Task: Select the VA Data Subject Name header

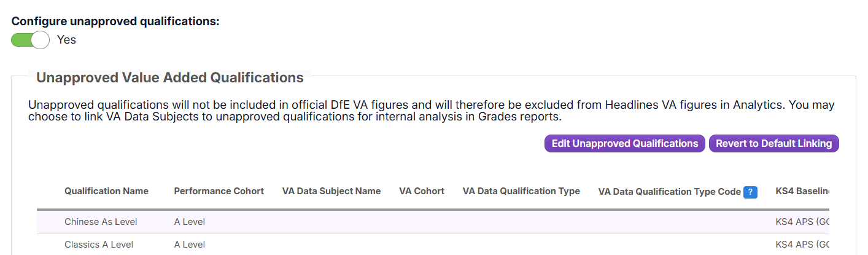Action: [331, 191]
